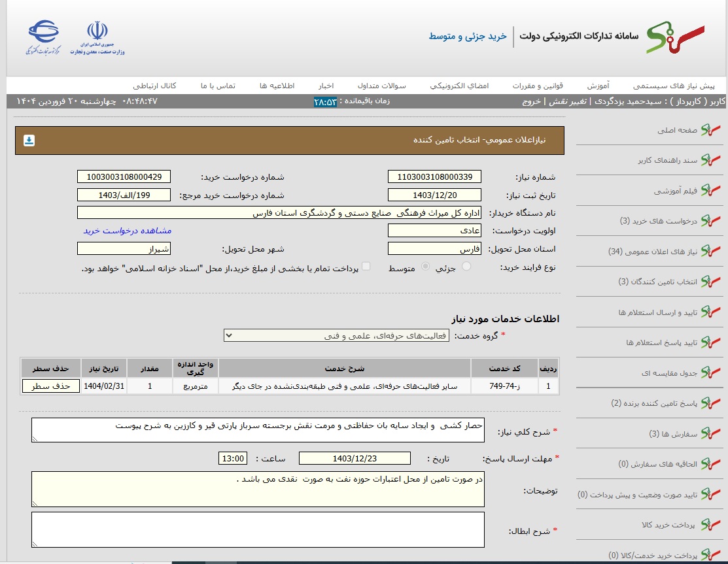Click service code cell ز-74-749
Screen dimensions: 728x564
click(x=505, y=386)
